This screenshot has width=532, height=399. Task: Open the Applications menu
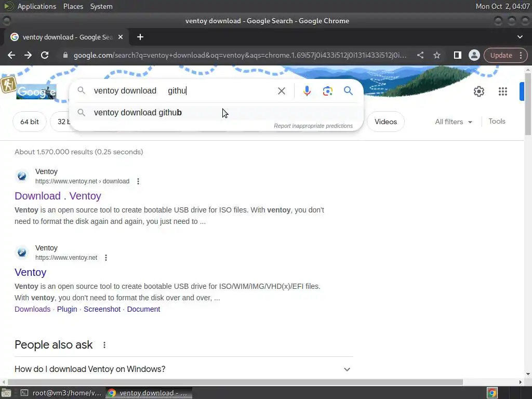37,6
